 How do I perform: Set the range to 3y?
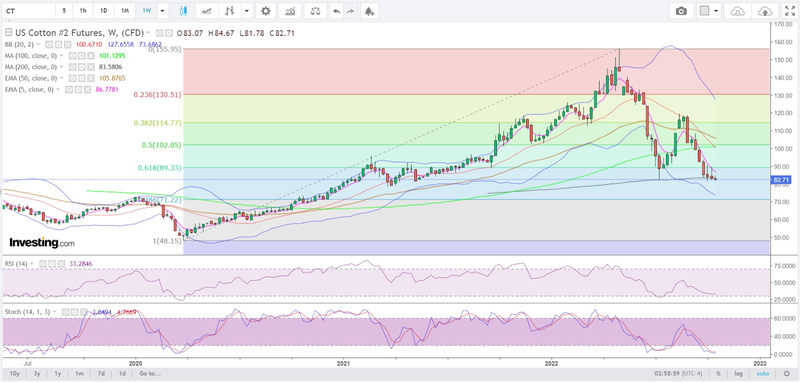(x=37, y=374)
